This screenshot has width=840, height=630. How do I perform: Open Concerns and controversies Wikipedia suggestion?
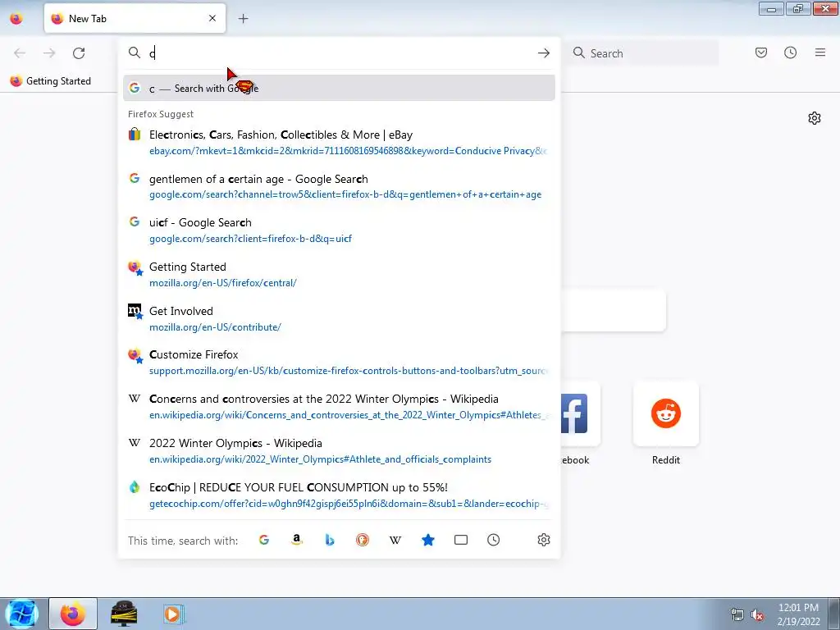click(x=339, y=407)
